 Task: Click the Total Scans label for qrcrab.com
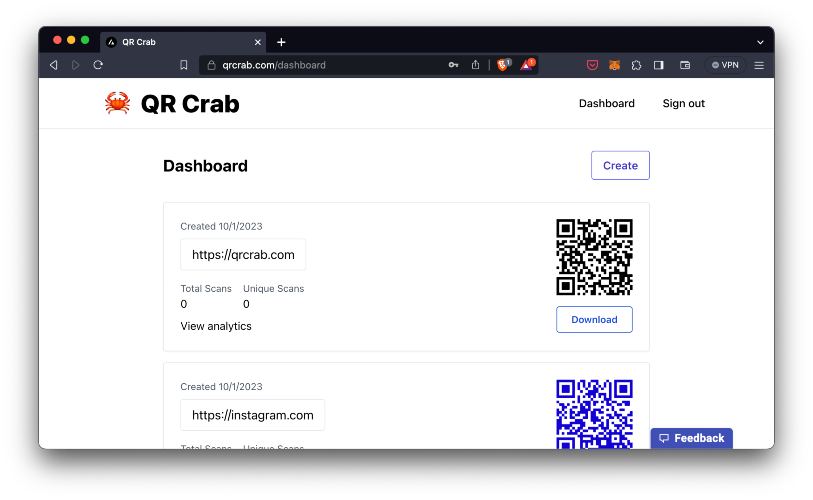[206, 288]
